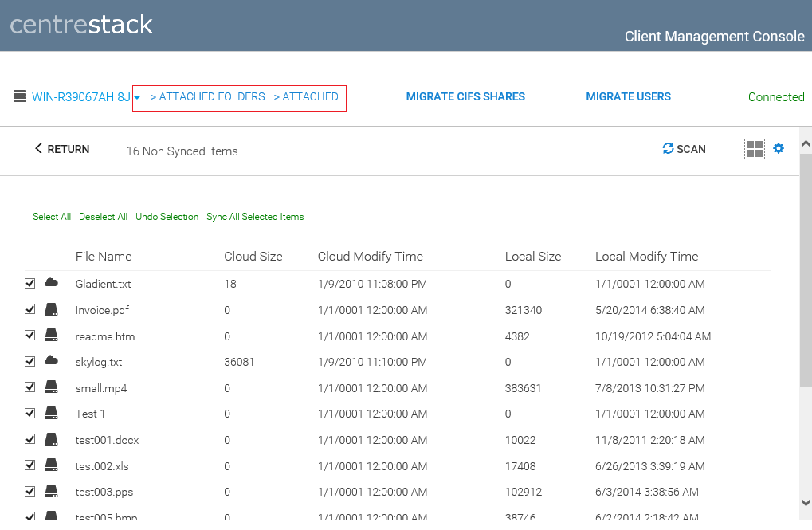Screen dimensions: 812x530
Task: Open the hamburger menu beside WIN-R39067AHI8J
Action: 20,96
